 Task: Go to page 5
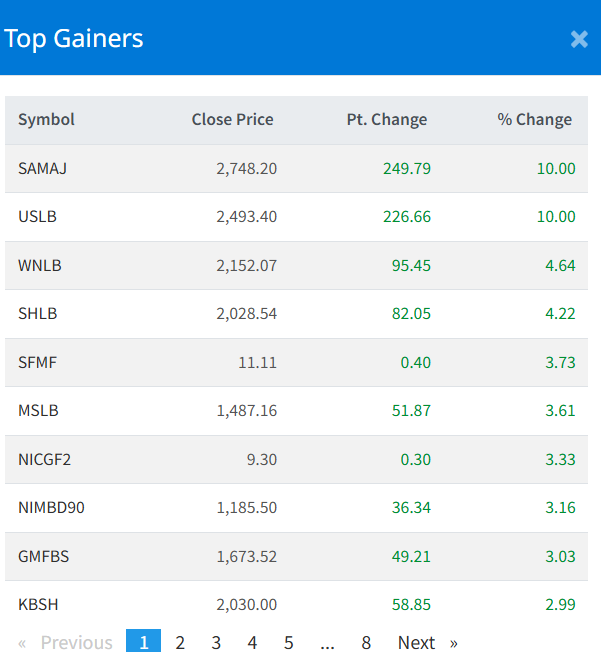[288, 642]
